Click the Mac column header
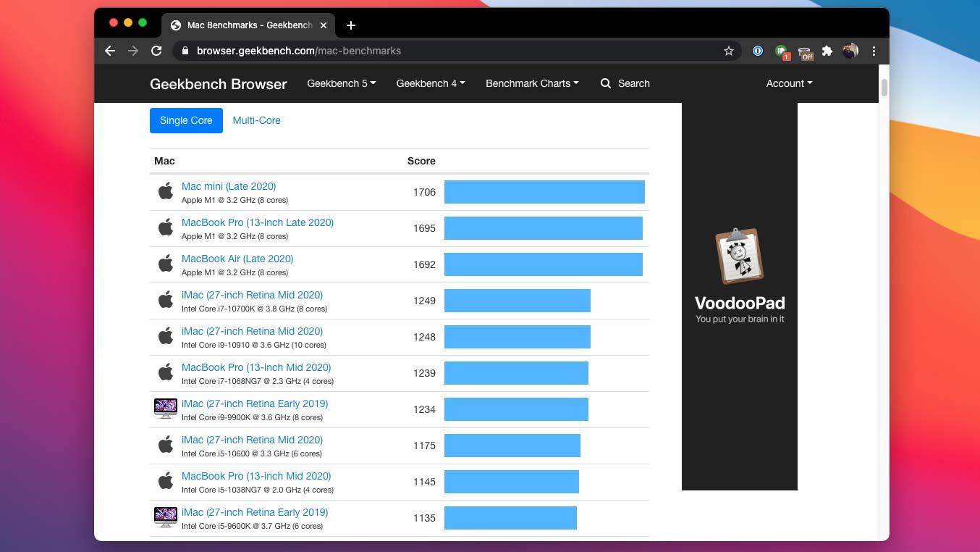Viewport: 980px width, 552px height. pos(164,161)
